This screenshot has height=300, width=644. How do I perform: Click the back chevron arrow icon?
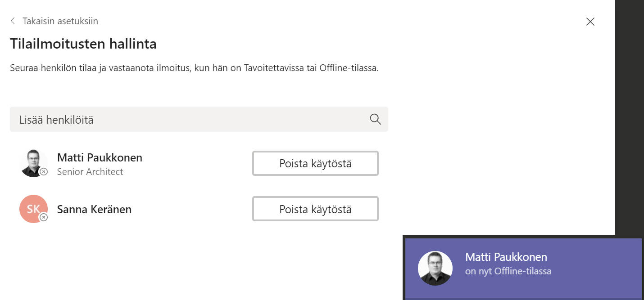tap(13, 21)
